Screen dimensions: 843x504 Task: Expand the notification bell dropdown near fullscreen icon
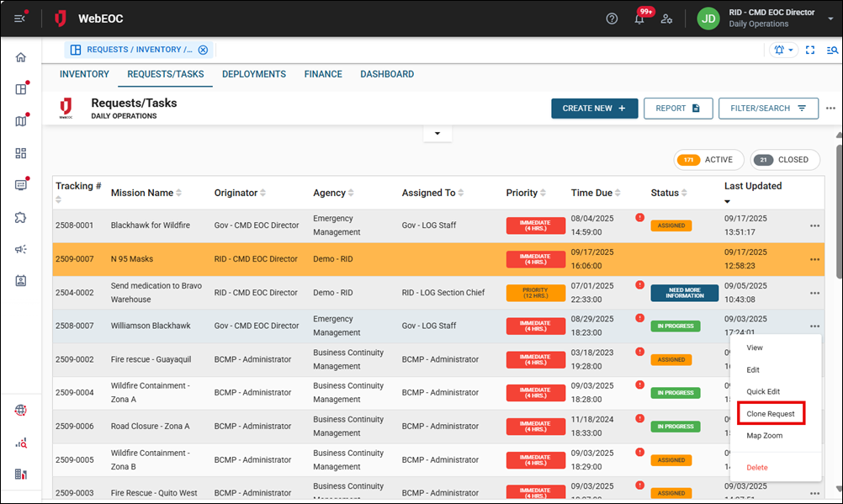pos(782,50)
